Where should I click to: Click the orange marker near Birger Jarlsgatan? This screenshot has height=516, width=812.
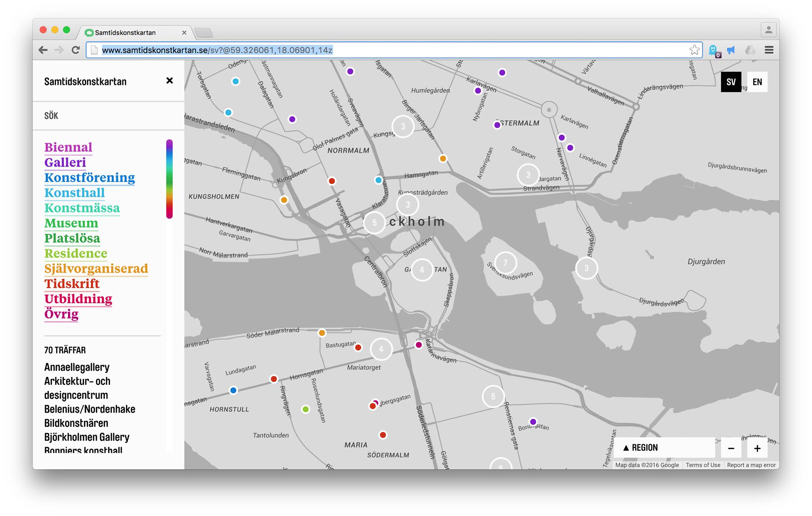tap(443, 159)
